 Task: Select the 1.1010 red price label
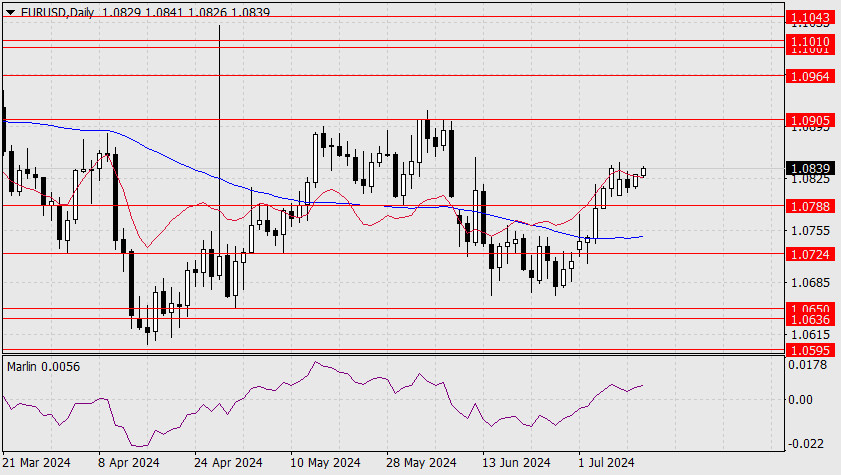[x=810, y=41]
